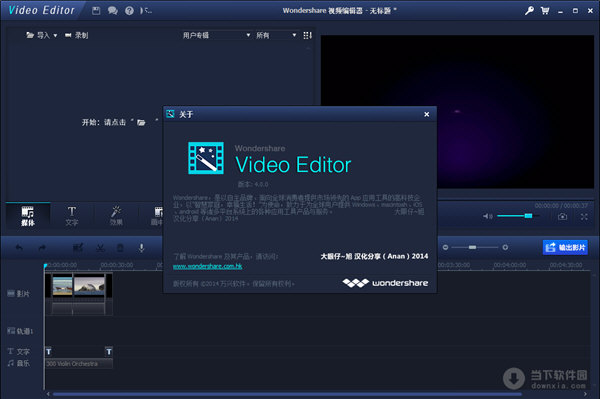The image size is (600, 399).
Task: Mute the preview volume speaker icon
Action: (x=488, y=216)
